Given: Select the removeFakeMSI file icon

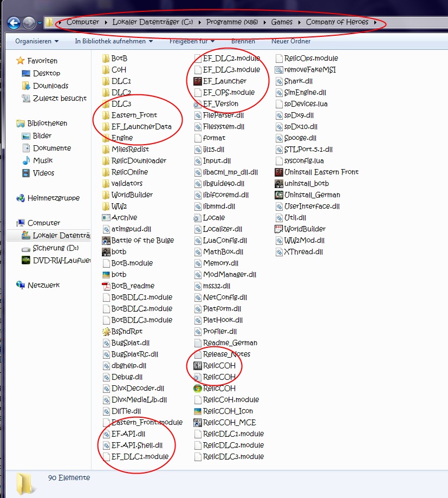Looking at the screenshot, I should coord(279,69).
